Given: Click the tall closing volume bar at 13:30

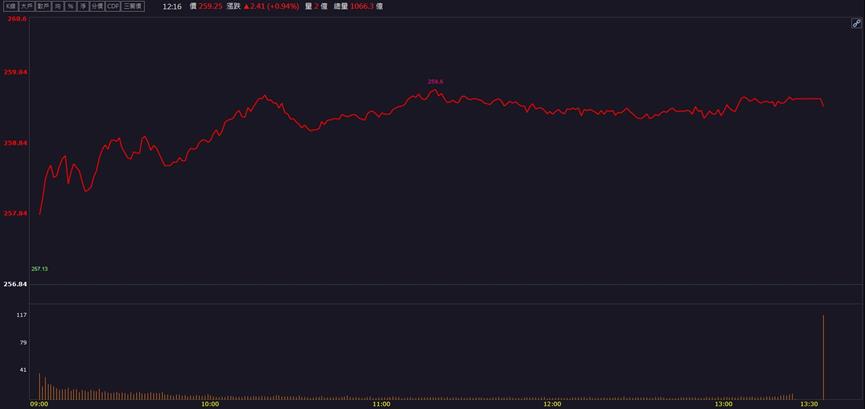Looking at the screenshot, I should [824, 357].
